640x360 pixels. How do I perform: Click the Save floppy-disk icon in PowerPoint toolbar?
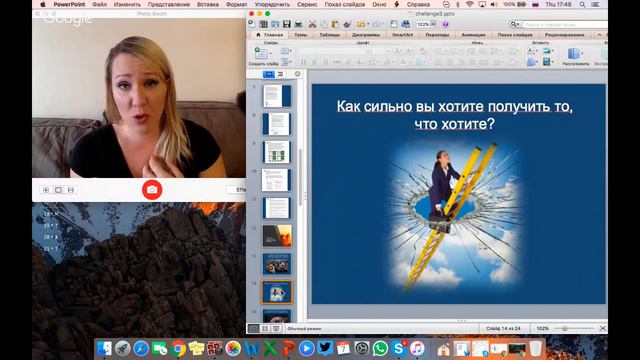click(287, 24)
